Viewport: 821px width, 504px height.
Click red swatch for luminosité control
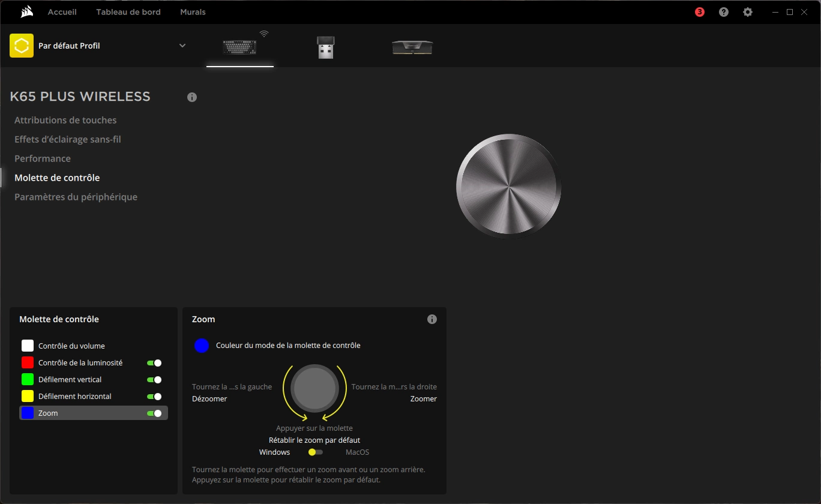pos(28,362)
